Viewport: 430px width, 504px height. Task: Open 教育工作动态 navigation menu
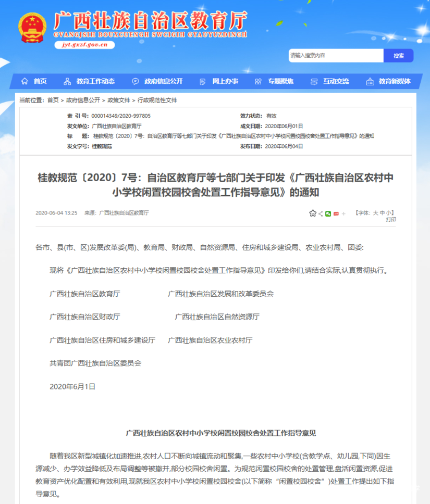(95, 81)
